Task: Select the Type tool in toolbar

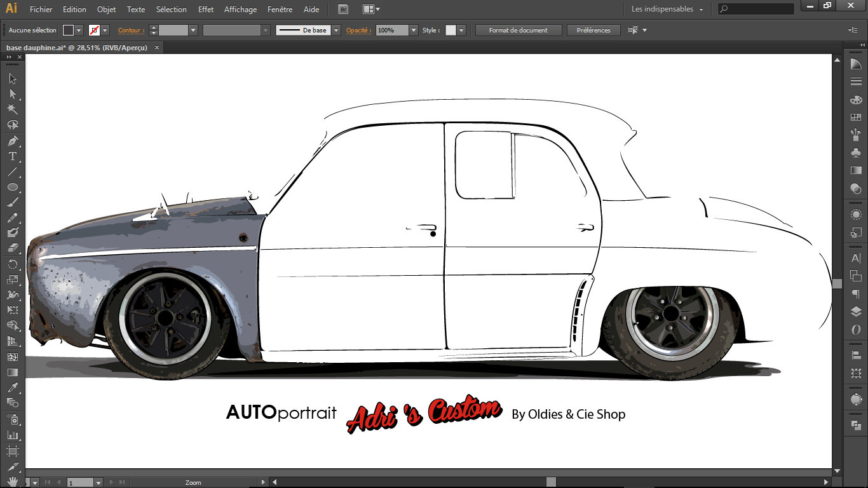Action: 12,156
